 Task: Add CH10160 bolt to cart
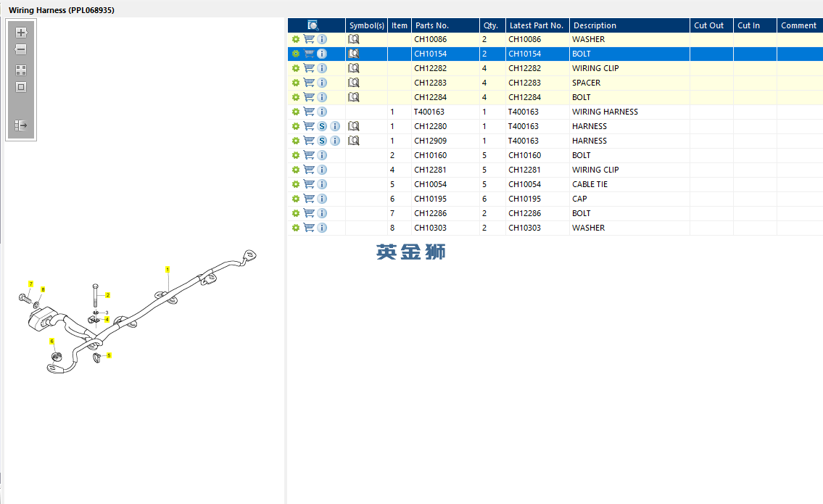pyautogui.click(x=309, y=155)
